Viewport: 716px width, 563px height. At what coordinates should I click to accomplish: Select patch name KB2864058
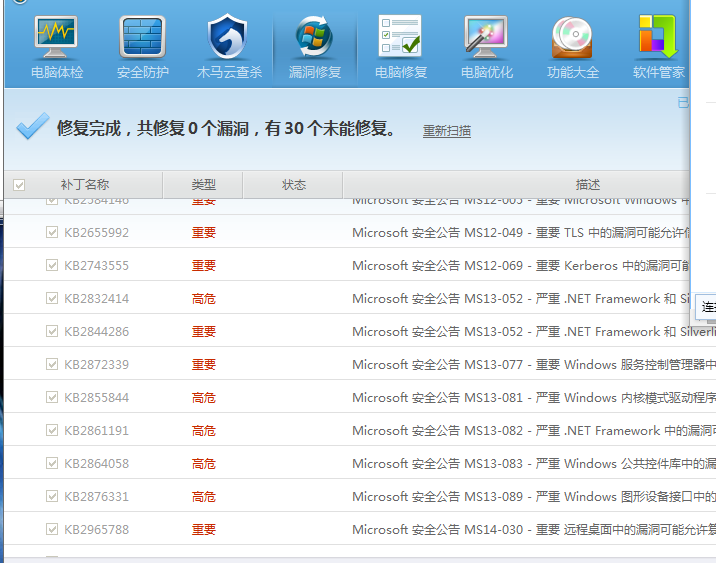tap(96, 463)
